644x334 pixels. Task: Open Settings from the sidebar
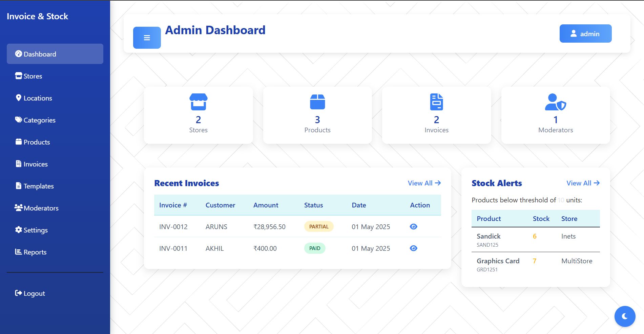(x=55, y=230)
